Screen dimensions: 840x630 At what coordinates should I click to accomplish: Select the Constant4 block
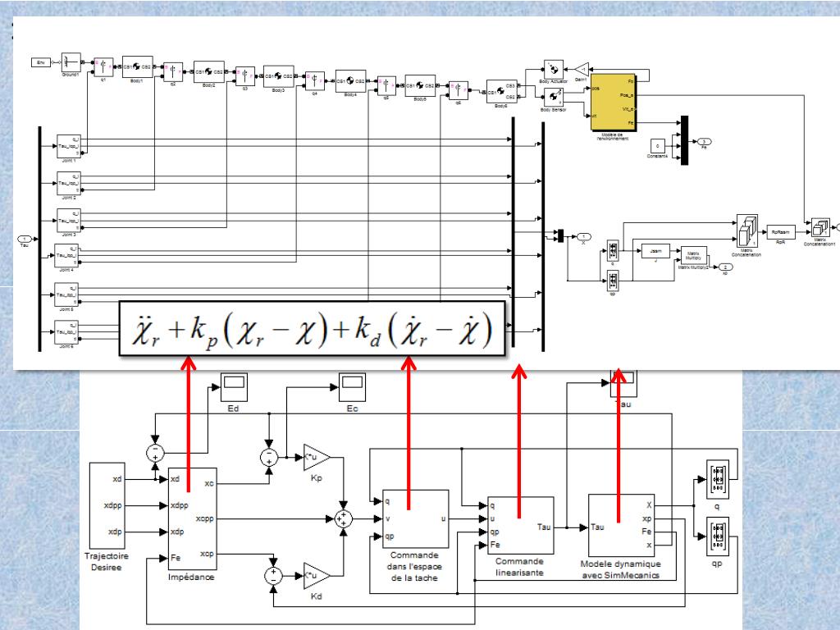click(x=658, y=146)
